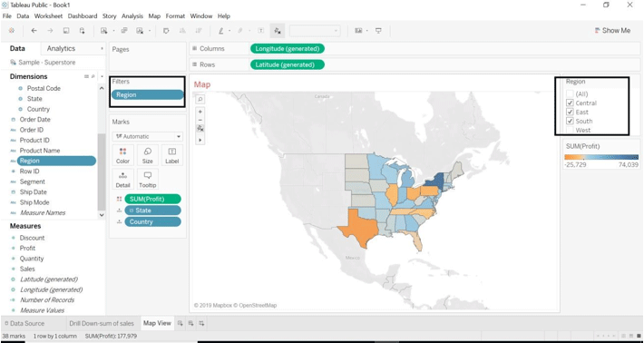Zoom out with the map minus button
The image size is (644, 343).
pyautogui.click(x=200, y=120)
